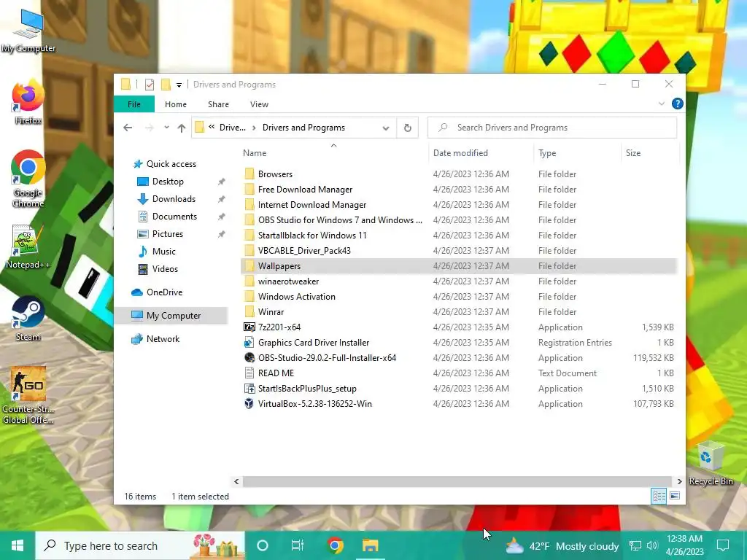This screenshot has width=747, height=560.
Task: Sort files by Type column
Action: [x=578, y=153]
